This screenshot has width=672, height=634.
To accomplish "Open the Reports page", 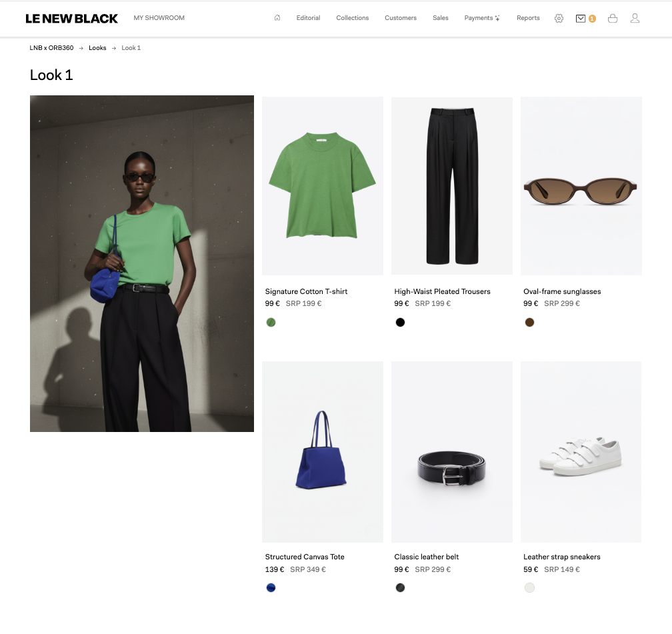I will coord(528,18).
